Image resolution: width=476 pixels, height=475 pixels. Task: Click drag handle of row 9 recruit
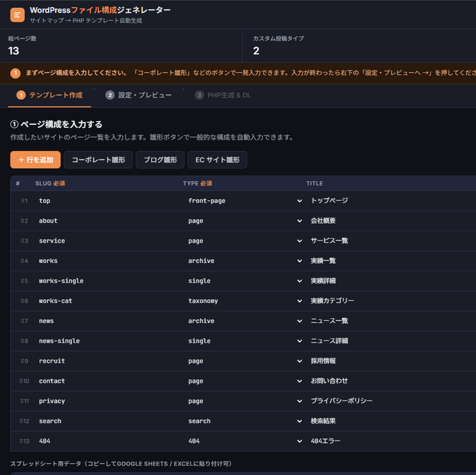tap(23, 361)
